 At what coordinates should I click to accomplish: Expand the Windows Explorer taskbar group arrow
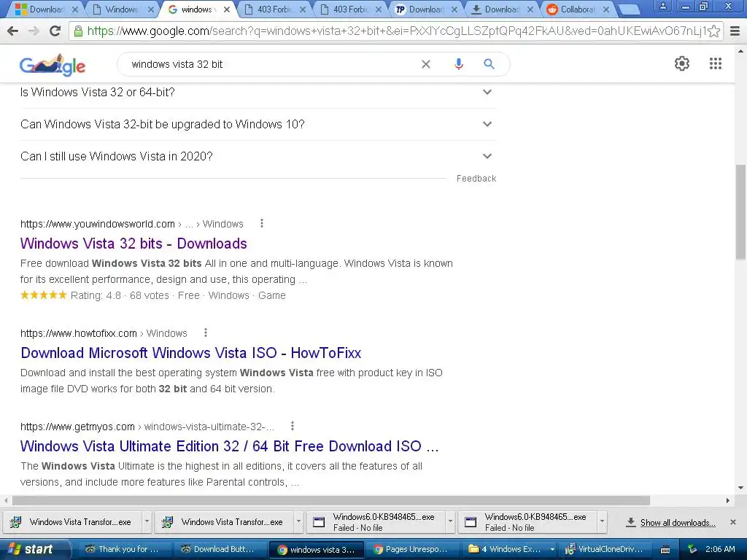click(x=552, y=550)
